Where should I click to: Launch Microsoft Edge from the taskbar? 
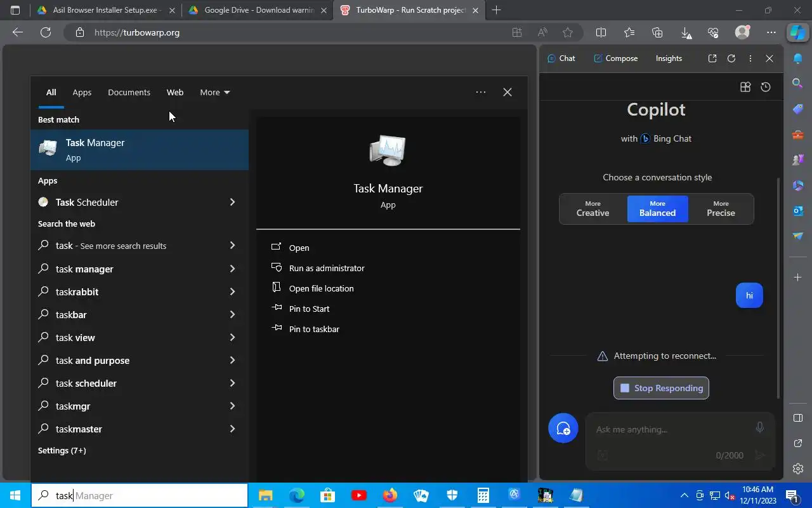[x=296, y=495]
